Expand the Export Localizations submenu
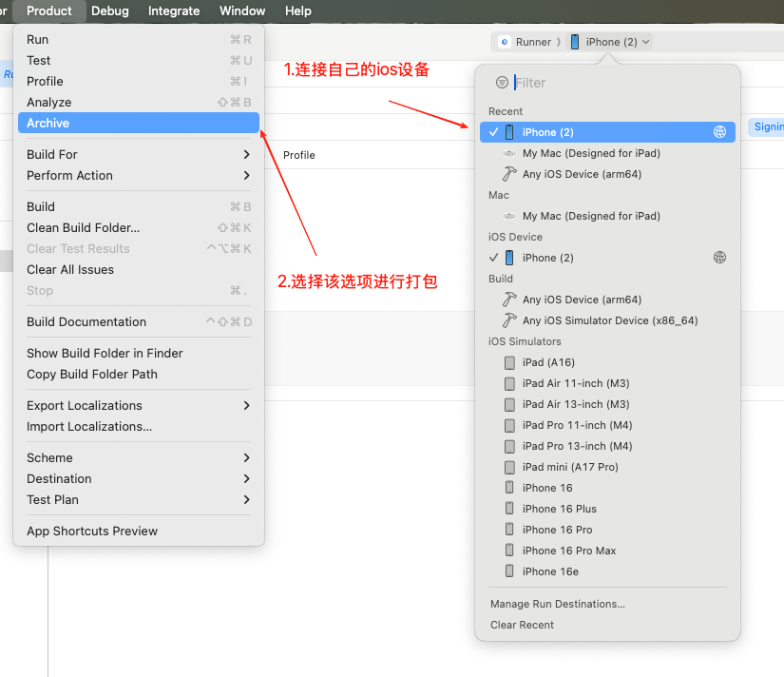The width and height of the screenshot is (784, 677). pyautogui.click(x=139, y=405)
